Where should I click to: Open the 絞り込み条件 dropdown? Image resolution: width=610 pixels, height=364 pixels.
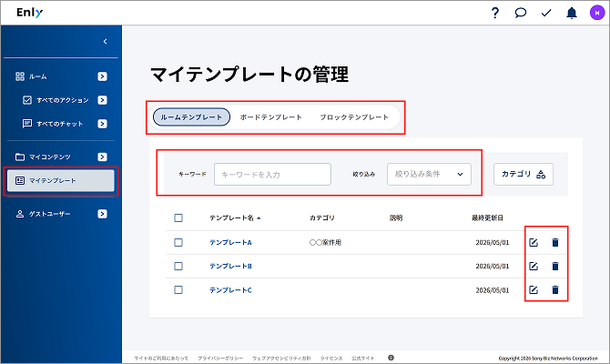(x=429, y=174)
